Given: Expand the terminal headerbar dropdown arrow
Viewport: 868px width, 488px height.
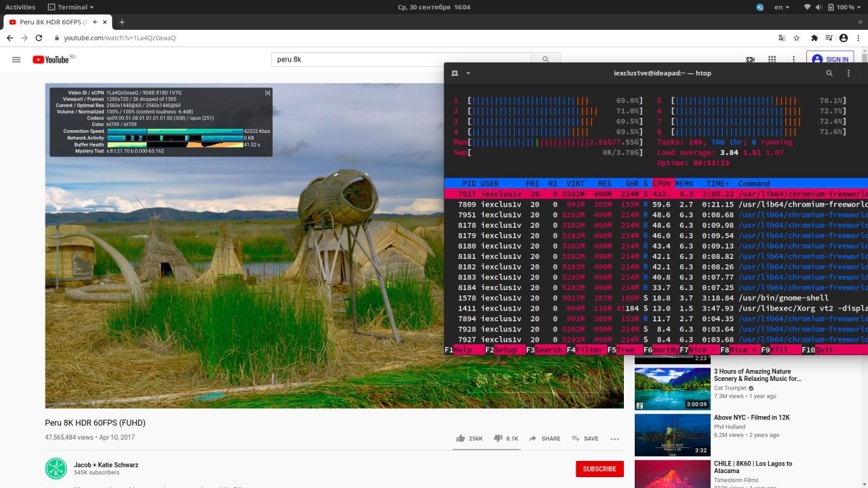Looking at the screenshot, I should tap(468, 73).
